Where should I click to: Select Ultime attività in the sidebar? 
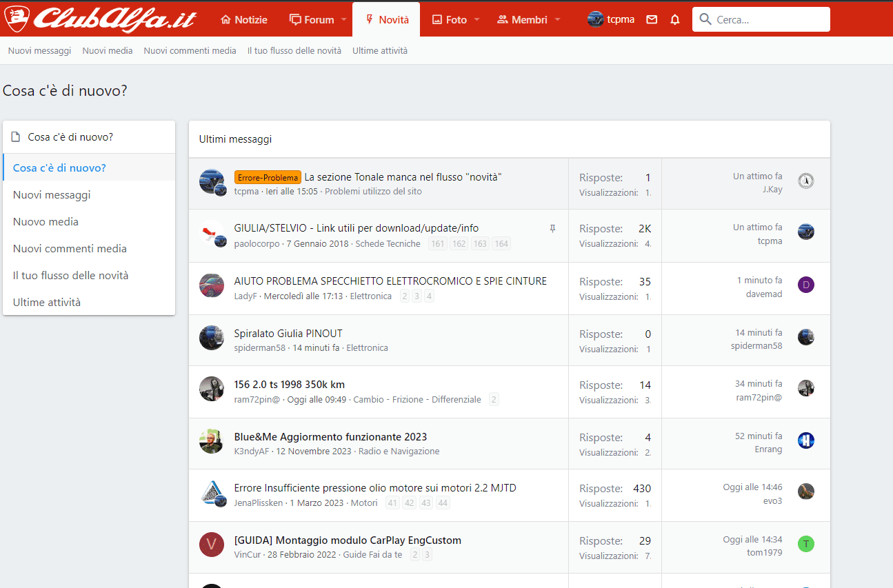[x=89, y=302]
